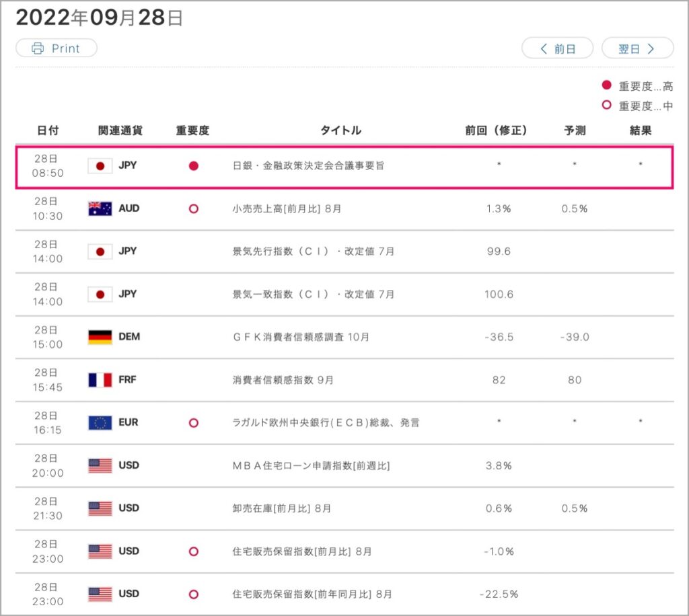689x616 pixels.
Task: Click the タイトル column header
Action: (x=340, y=130)
